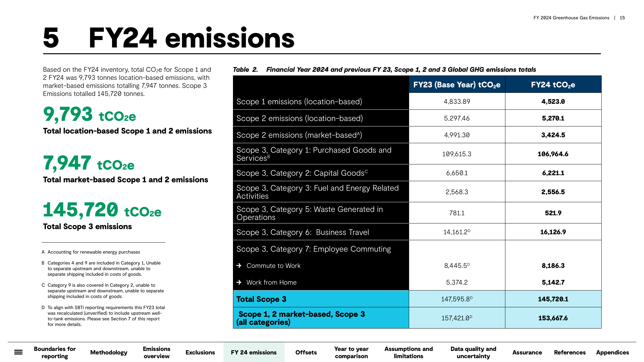Open the Methodology section tab

pos(109,352)
